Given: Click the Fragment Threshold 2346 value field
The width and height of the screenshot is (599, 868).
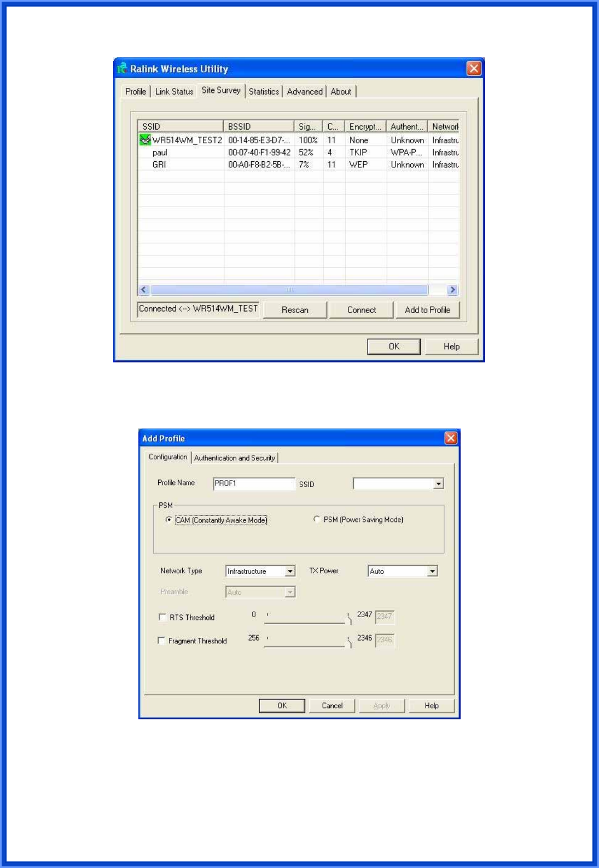Looking at the screenshot, I should click(385, 640).
